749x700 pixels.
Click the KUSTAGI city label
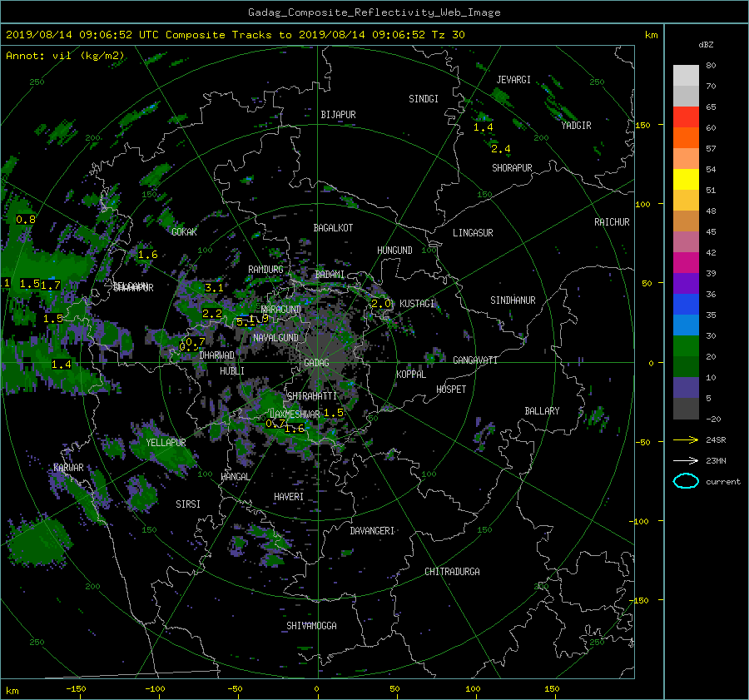(x=417, y=304)
